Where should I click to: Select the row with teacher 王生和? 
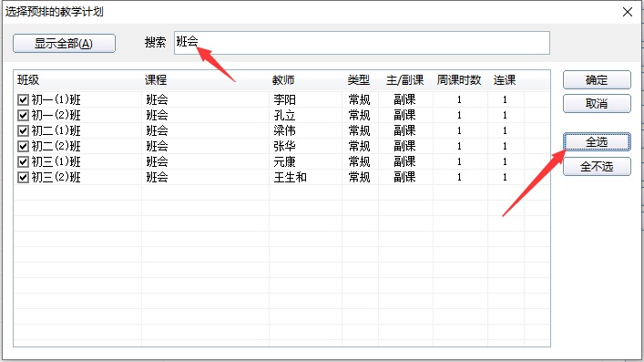[281, 177]
